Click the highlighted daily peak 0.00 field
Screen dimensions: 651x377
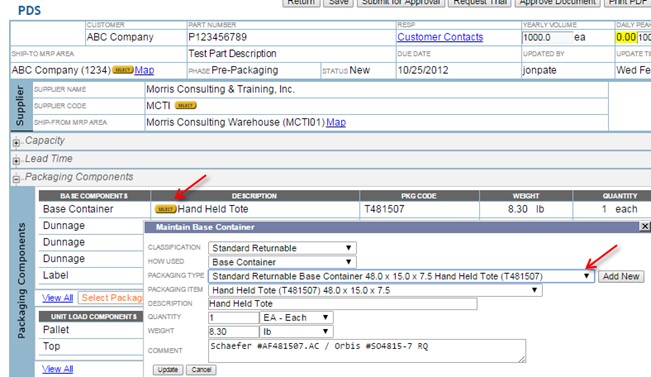(x=626, y=37)
